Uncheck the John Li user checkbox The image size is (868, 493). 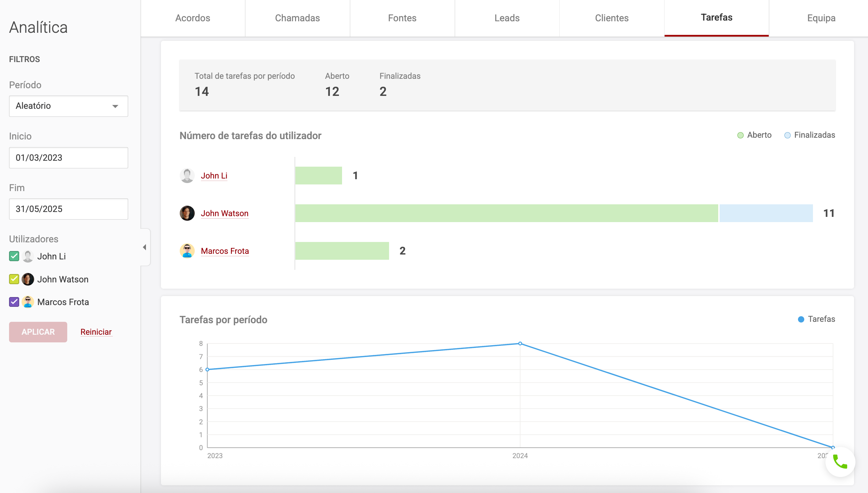14,256
